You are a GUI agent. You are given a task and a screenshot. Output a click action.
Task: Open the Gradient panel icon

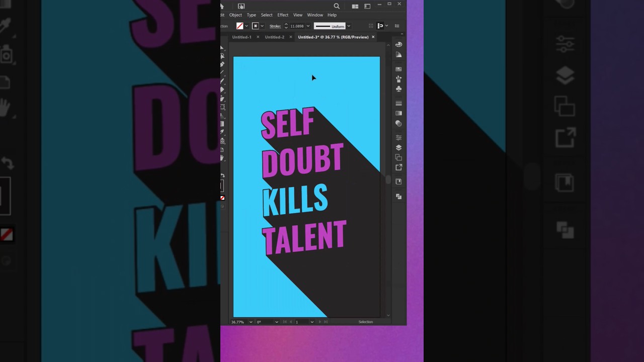(x=399, y=113)
